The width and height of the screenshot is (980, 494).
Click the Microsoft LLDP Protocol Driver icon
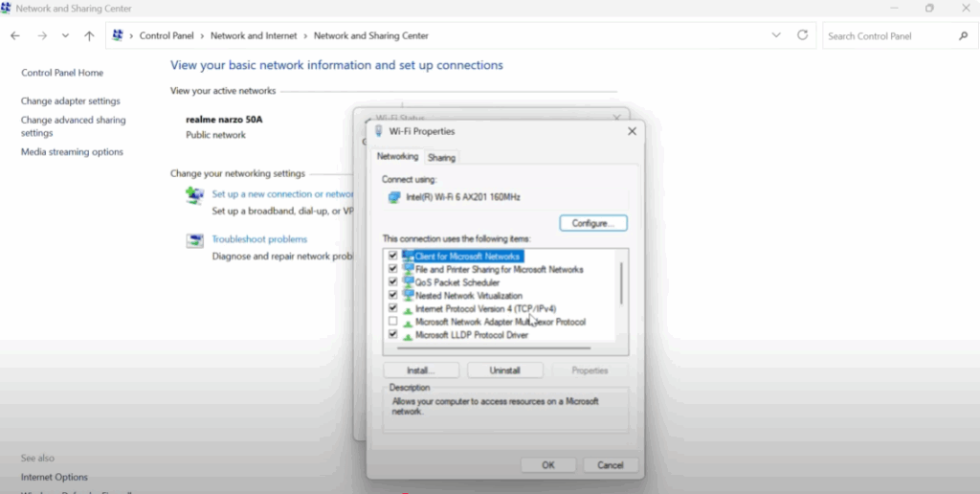click(408, 336)
